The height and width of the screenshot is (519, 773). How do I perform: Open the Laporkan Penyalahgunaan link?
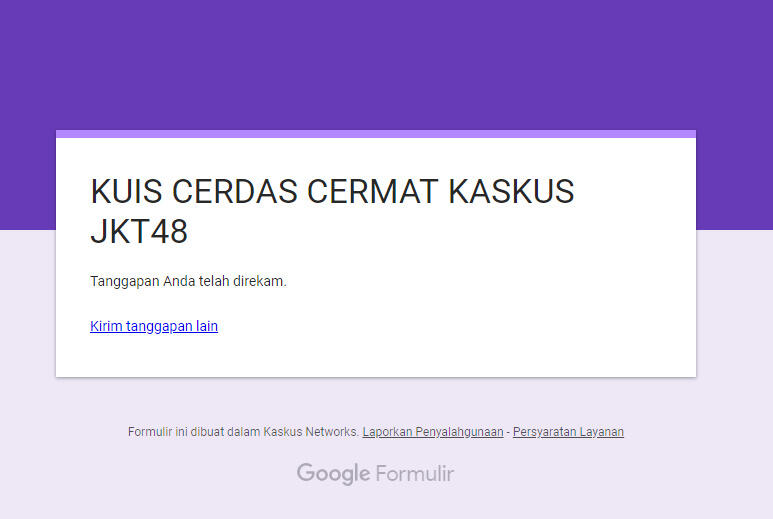[433, 432]
